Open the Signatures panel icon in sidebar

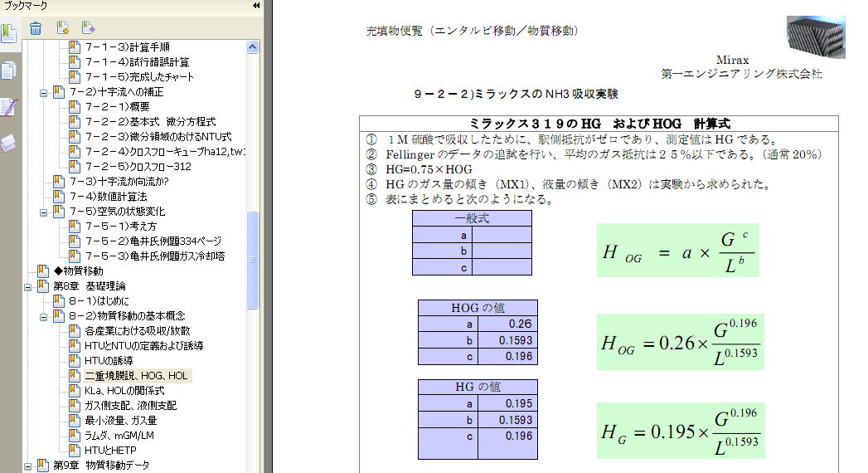tap(9, 107)
